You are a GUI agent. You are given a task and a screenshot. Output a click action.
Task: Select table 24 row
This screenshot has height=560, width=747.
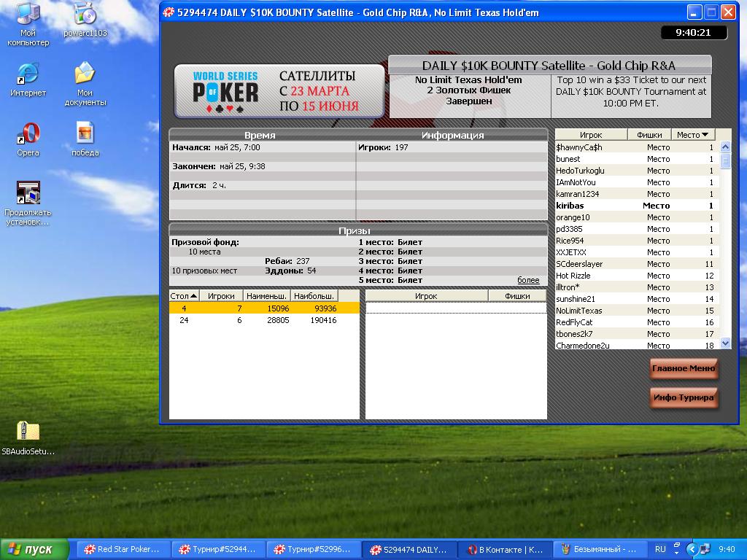coord(264,320)
